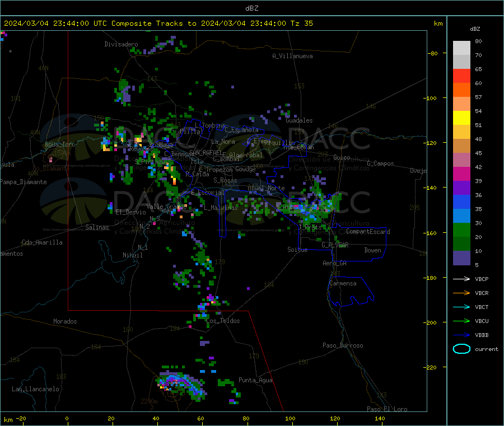The image size is (504, 426).
Task: Select the purple 5 dBZ color swatch
Action: 461,258
